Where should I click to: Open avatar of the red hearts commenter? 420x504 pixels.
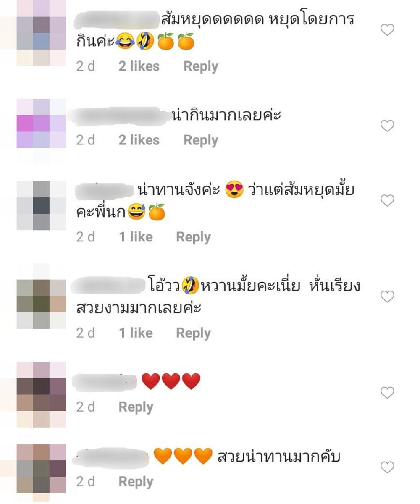41,394
